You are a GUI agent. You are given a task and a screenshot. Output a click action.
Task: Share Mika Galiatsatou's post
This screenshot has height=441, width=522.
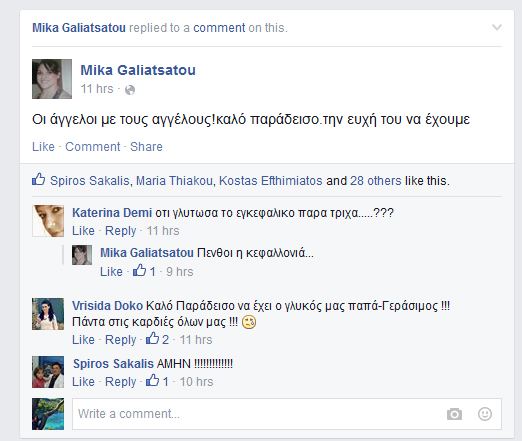tap(146, 147)
